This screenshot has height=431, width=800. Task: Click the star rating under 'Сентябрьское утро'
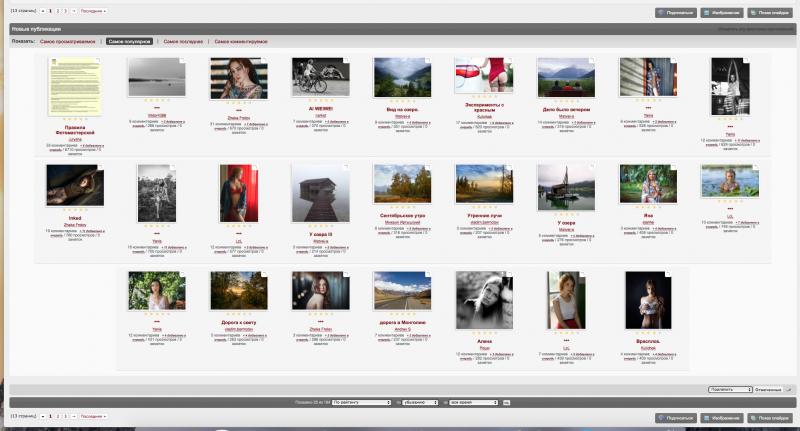[403, 208]
